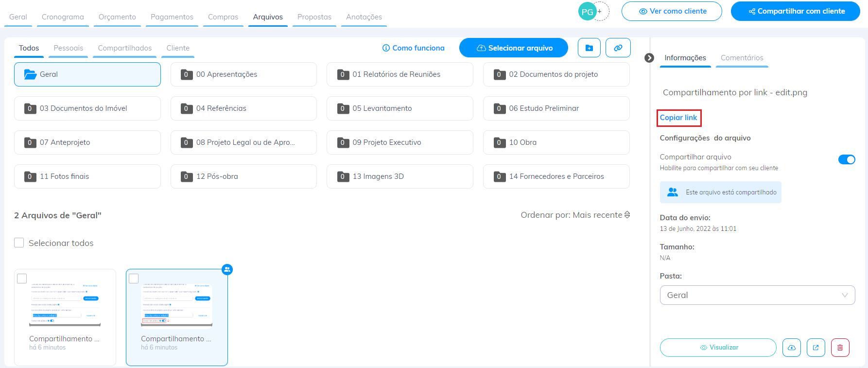Viewport: 868px width, 368px height.
Task: Open the Compras tab
Action: [x=223, y=17]
